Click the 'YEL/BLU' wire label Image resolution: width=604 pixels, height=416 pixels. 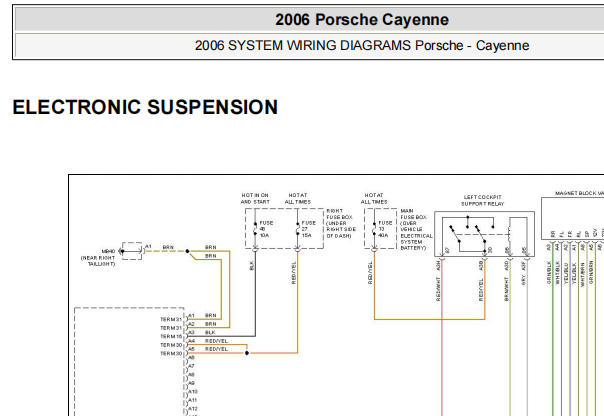click(x=566, y=273)
